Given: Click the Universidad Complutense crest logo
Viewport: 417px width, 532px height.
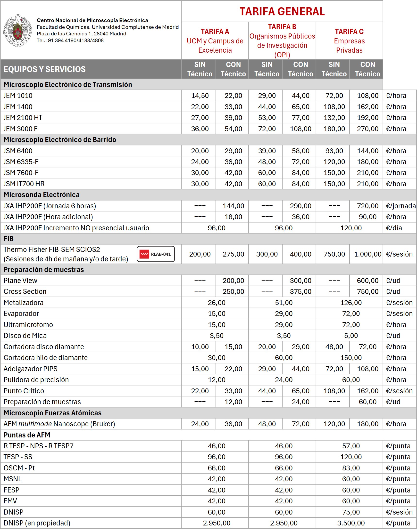Looking at the screenshot, I should pos(17,31).
